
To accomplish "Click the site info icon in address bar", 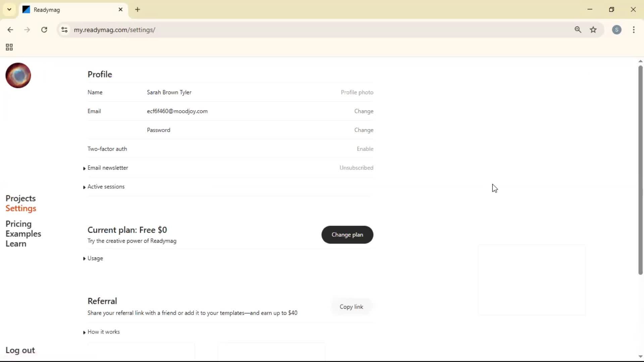I will pos(64,30).
